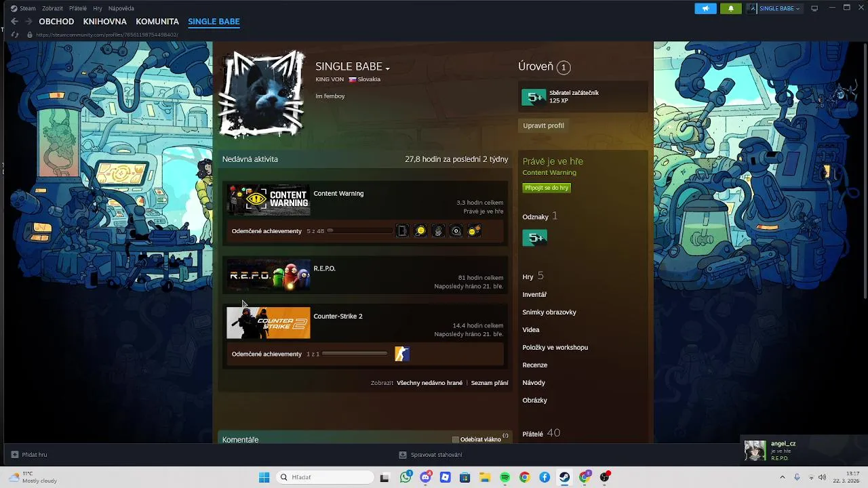Open fourth Content Warning achievement icon
868x488 pixels.
[x=456, y=231]
